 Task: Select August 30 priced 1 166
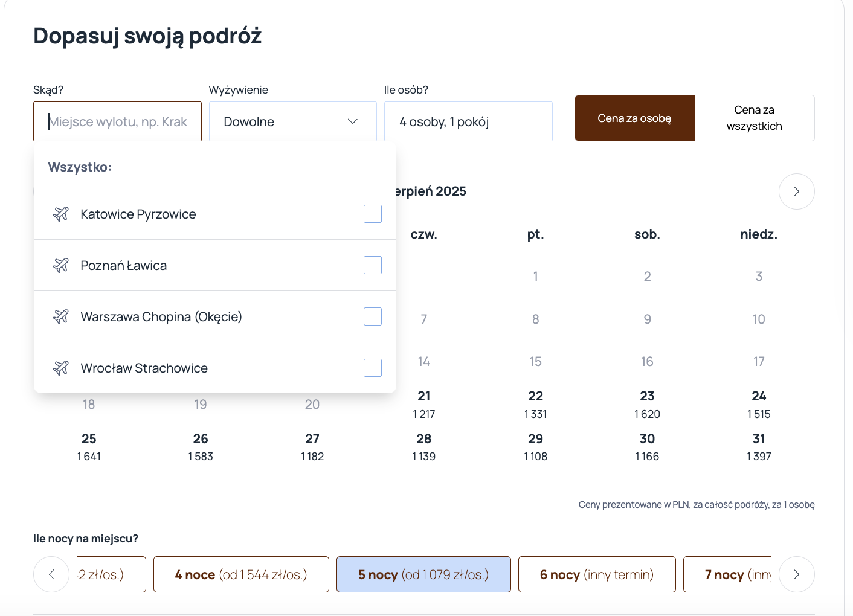click(x=647, y=447)
